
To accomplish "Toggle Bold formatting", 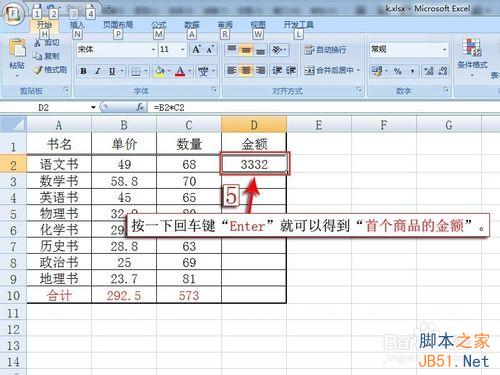I will pyautogui.click(x=83, y=71).
